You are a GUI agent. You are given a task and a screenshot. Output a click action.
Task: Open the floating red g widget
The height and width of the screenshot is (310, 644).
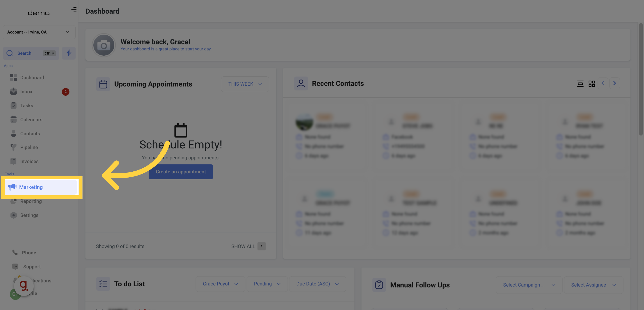24,286
